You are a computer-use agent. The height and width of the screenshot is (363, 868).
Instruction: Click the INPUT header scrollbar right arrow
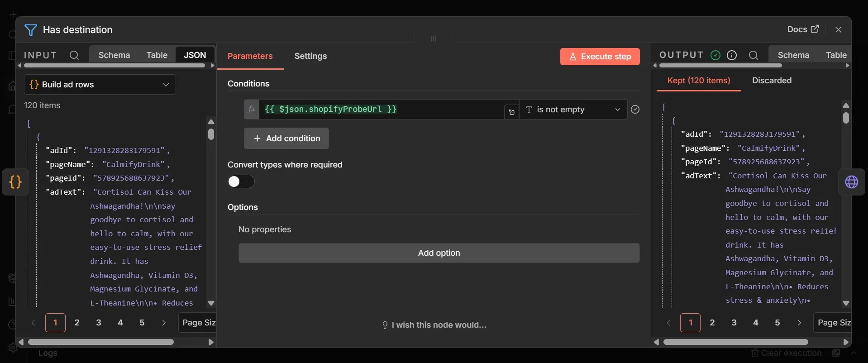[212, 66]
